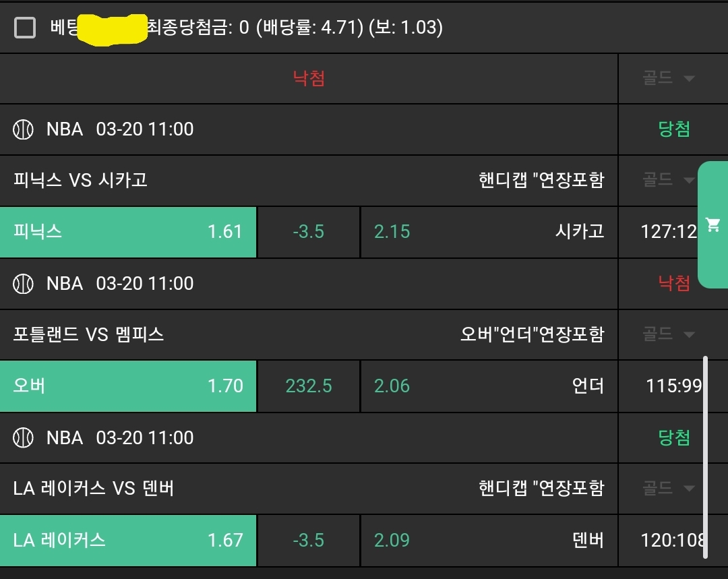728x579 pixels.
Task: Expand 골드 dropdown for 피닉스 VS 시카고
Action: pyautogui.click(x=668, y=180)
